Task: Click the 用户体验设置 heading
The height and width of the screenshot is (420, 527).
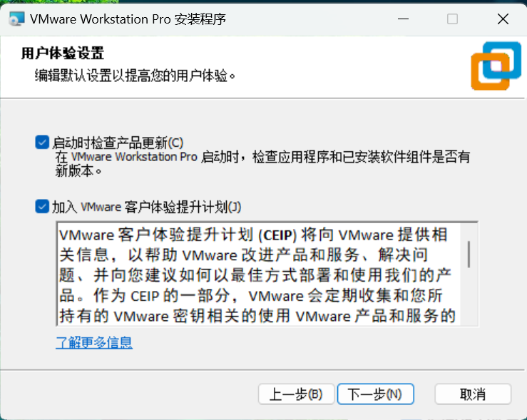Action: 63,53
